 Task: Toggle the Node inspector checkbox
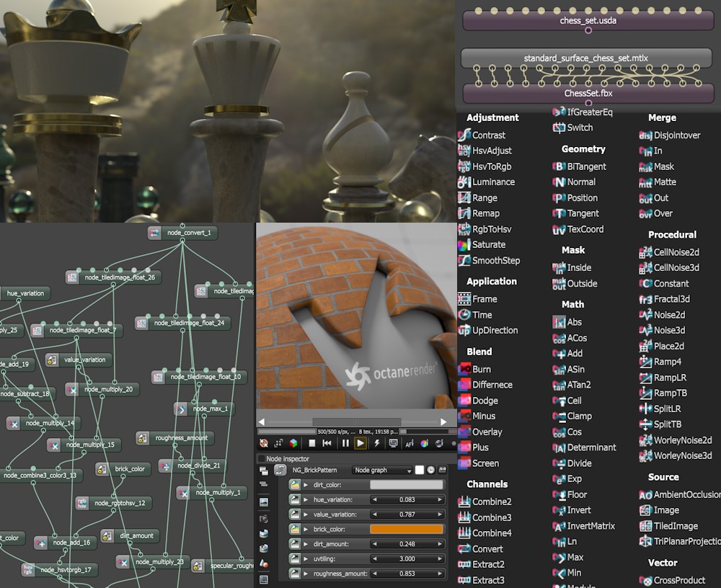pyautogui.click(x=262, y=459)
